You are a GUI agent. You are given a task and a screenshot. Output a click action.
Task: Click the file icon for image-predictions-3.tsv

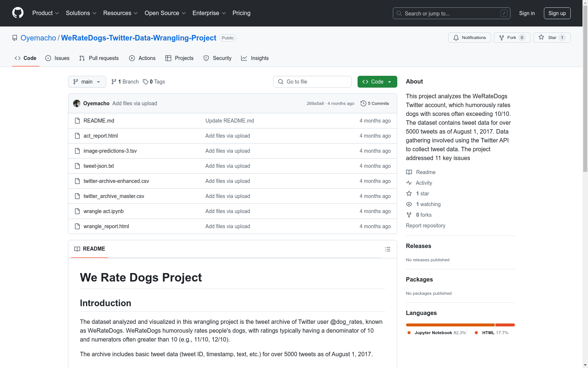77,151
